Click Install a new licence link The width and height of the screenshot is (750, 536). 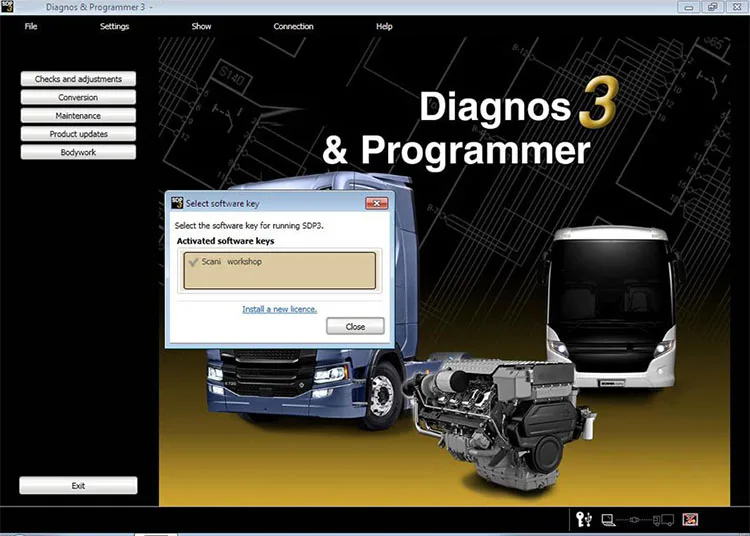279,309
